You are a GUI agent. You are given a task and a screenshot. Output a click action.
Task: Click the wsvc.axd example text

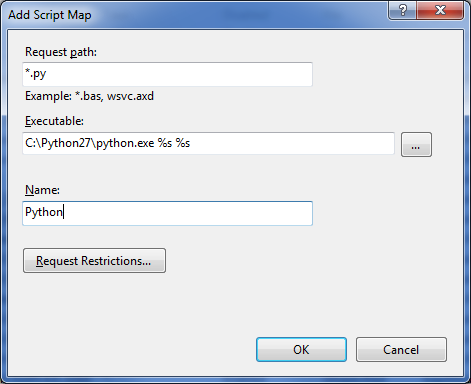tap(130, 96)
